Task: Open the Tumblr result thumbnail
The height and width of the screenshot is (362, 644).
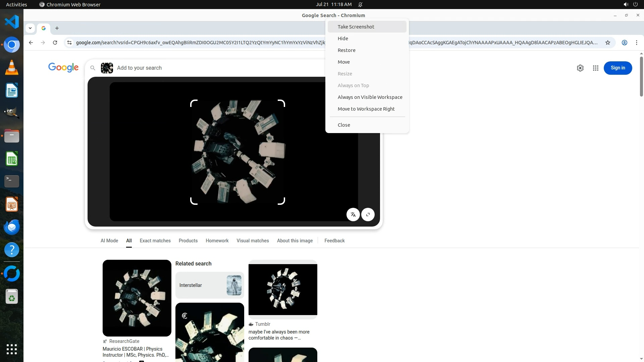Action: click(x=282, y=289)
